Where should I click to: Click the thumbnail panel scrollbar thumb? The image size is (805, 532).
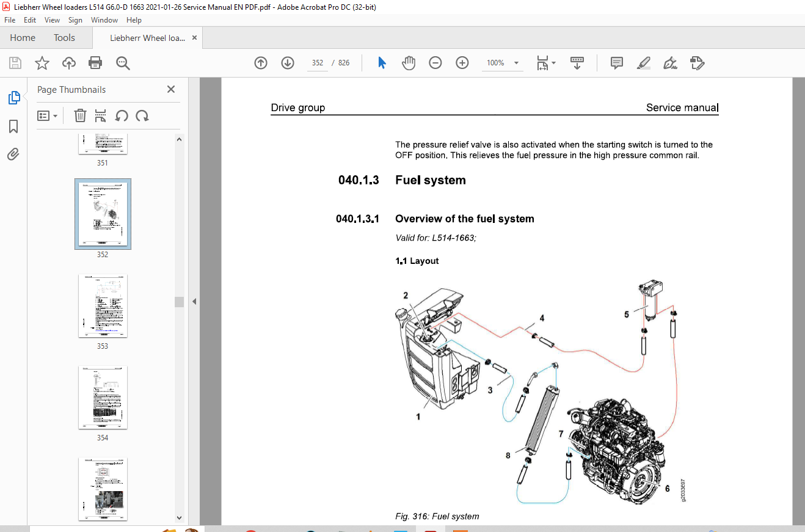[x=179, y=302]
